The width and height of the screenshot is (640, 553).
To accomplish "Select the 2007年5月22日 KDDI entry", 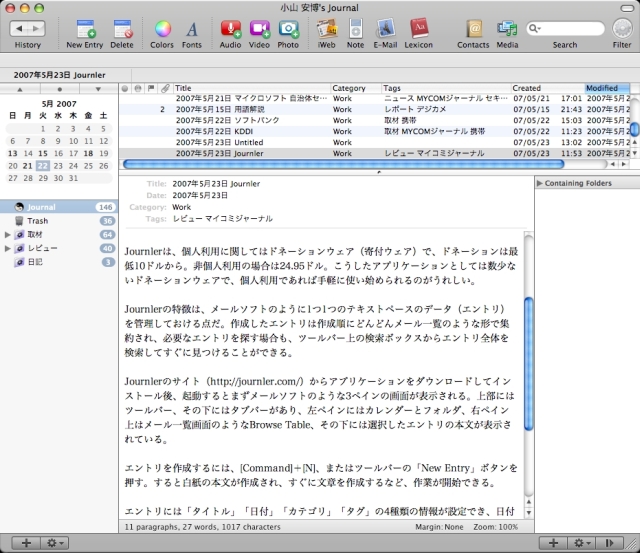I will (x=375, y=131).
